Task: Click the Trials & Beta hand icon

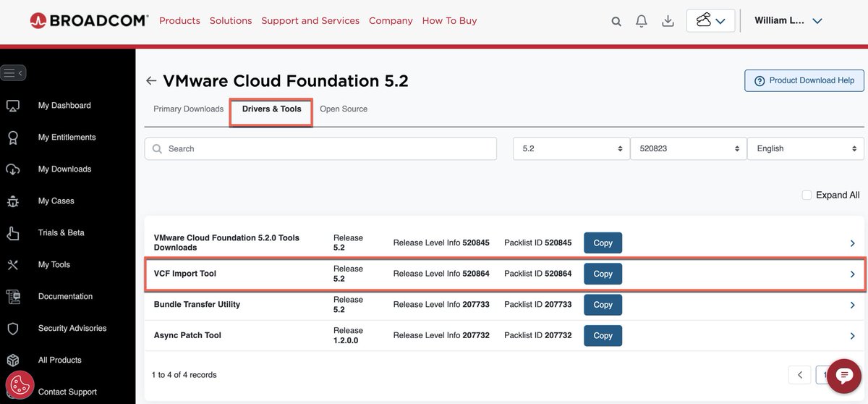Action: coord(13,233)
